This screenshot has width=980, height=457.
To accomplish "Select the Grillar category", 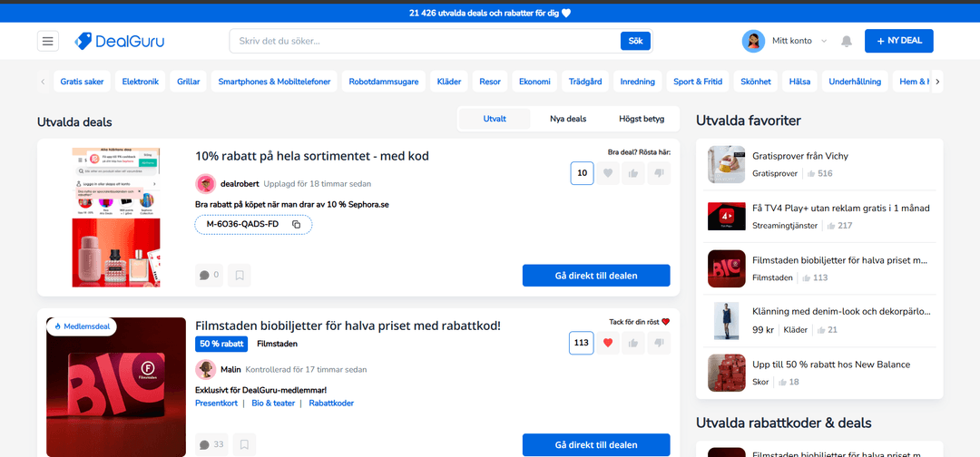I will (188, 82).
